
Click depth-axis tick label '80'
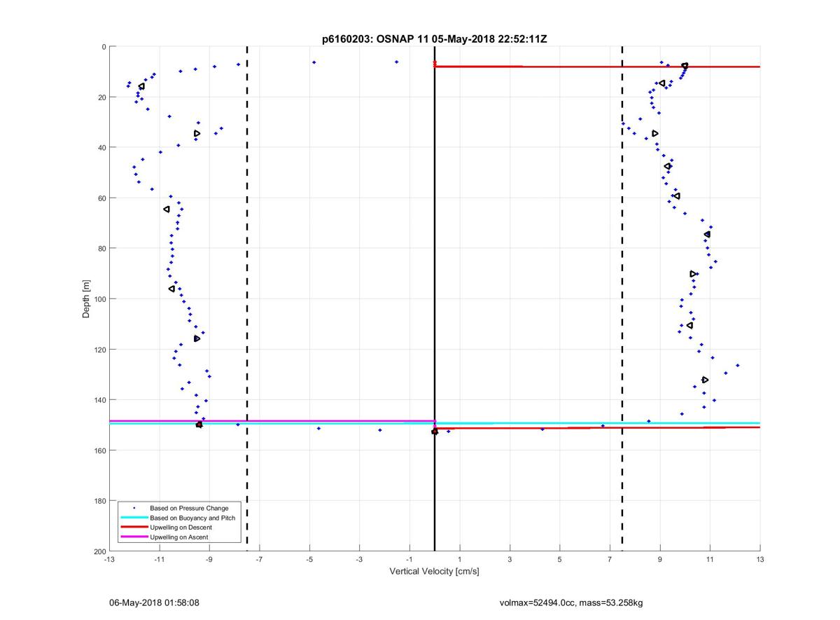tap(101, 249)
